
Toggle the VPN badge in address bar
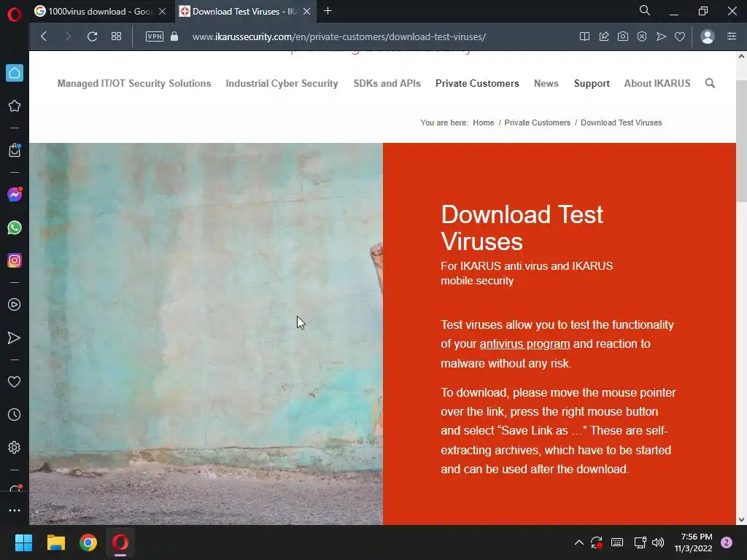point(155,36)
